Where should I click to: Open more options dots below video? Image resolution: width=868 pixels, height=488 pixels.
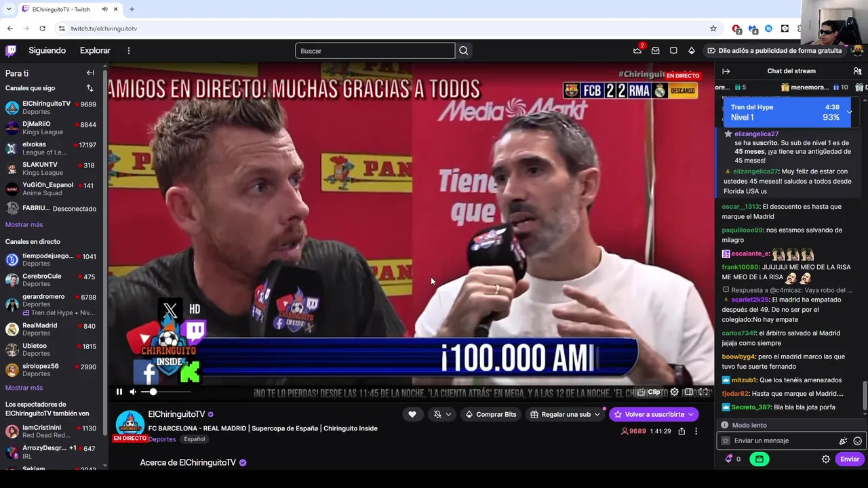696,431
